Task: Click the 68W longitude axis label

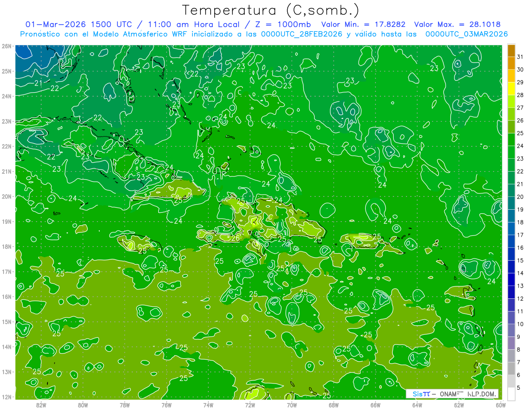Action: point(333,405)
